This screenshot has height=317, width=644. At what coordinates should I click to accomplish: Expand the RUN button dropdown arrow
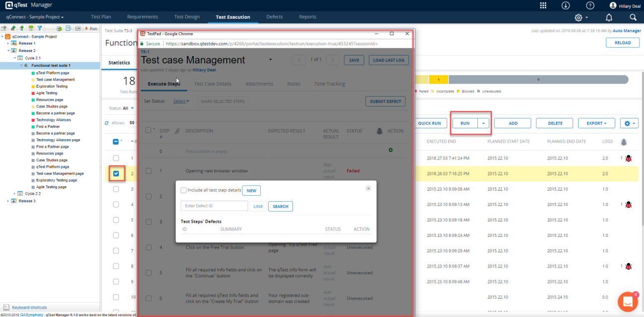coord(484,123)
